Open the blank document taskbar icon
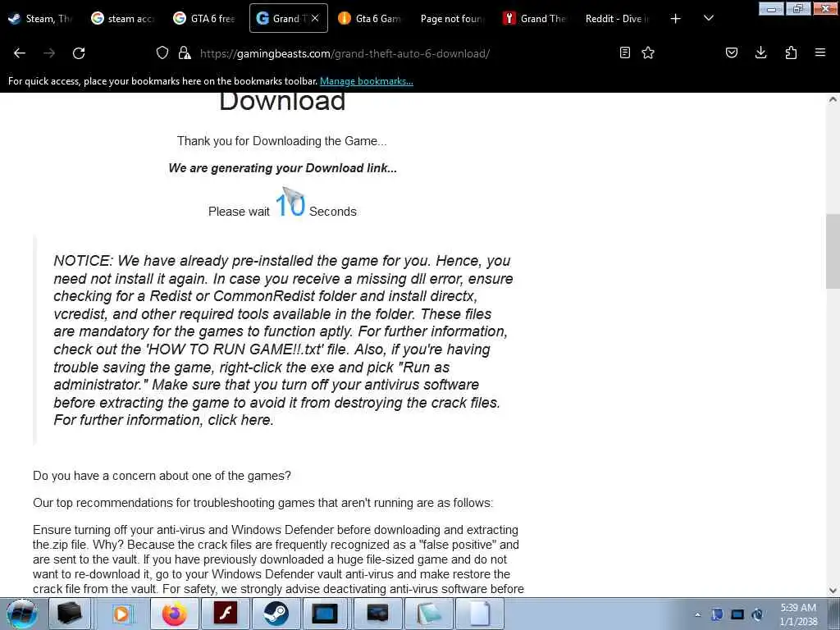This screenshot has width=840, height=630. coord(479,614)
